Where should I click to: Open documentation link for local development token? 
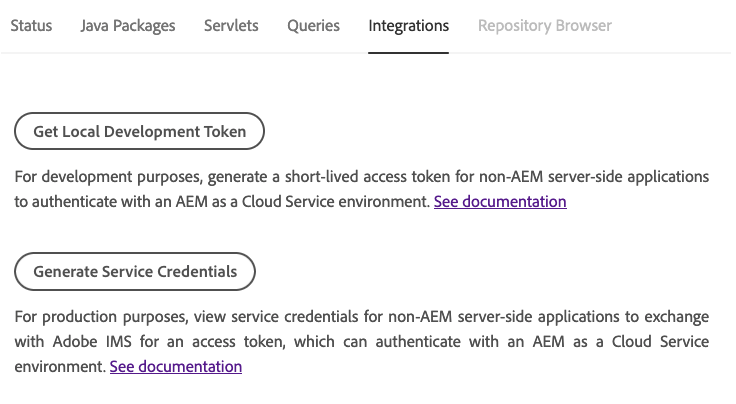click(500, 202)
